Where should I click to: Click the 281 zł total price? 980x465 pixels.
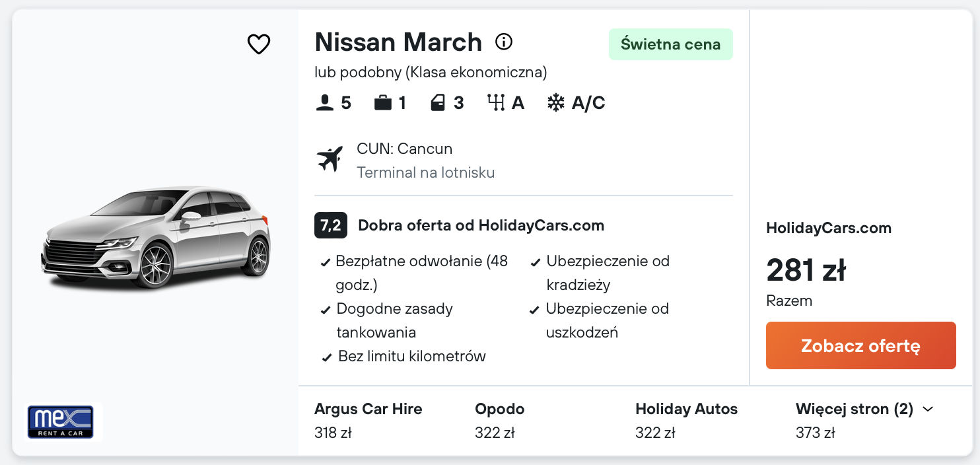(806, 270)
